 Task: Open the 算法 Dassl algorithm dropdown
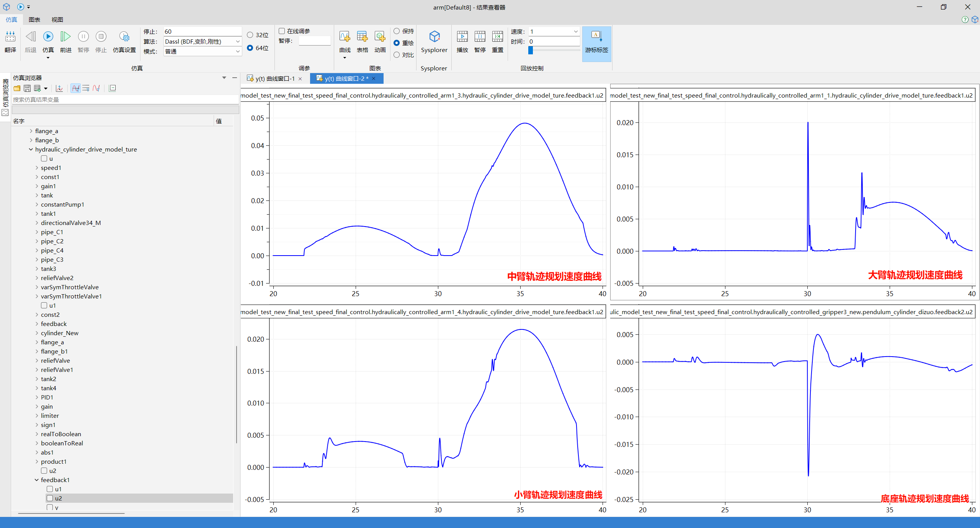pyautogui.click(x=203, y=41)
